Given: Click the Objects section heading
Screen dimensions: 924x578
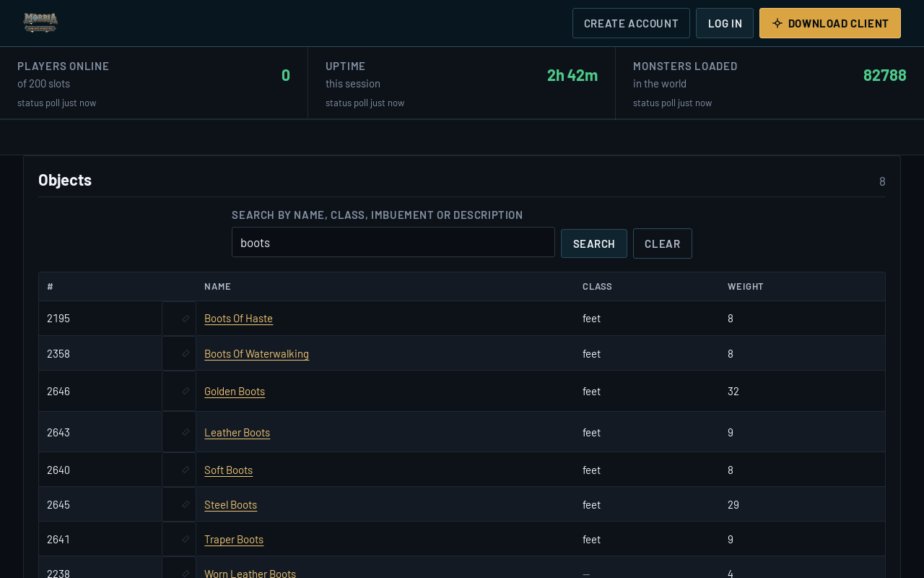Looking at the screenshot, I should (65, 180).
